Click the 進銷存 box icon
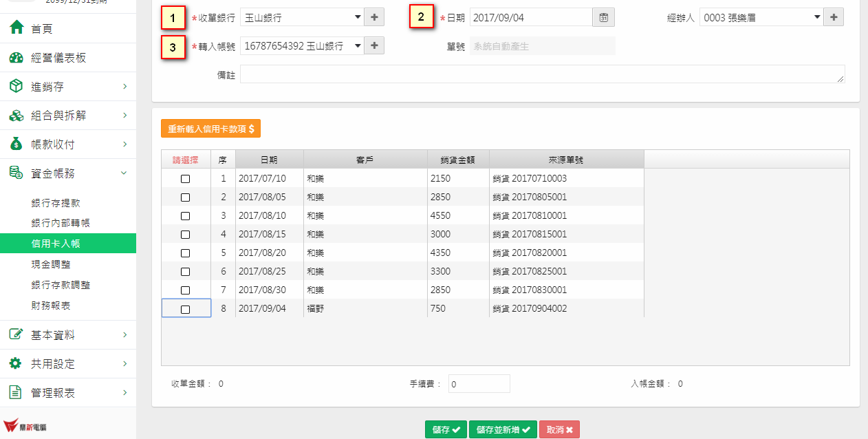The height and width of the screenshot is (439, 868). [x=17, y=86]
